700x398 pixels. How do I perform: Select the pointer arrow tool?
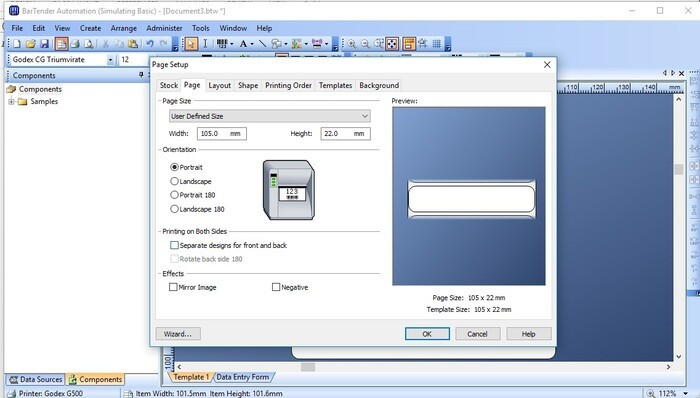(x=191, y=44)
